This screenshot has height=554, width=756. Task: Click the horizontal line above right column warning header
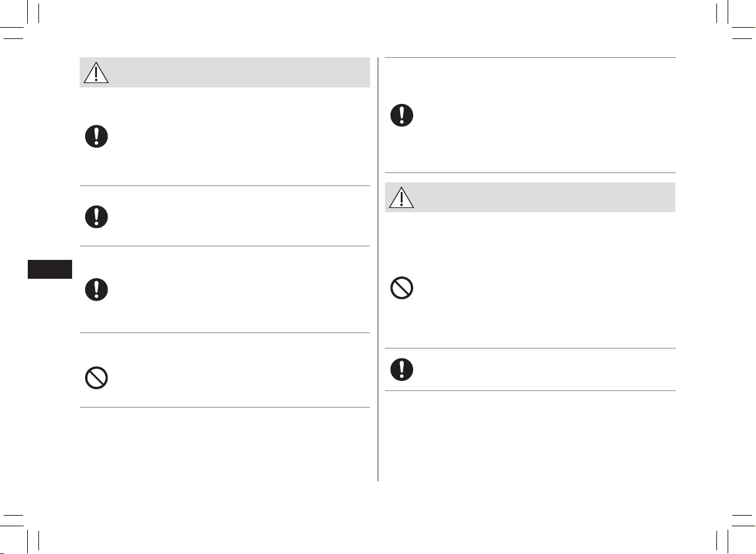coord(530,173)
